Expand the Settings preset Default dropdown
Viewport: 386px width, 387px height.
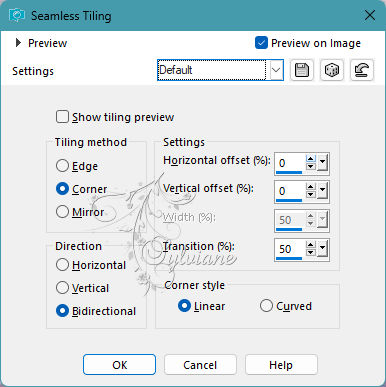[x=276, y=70]
